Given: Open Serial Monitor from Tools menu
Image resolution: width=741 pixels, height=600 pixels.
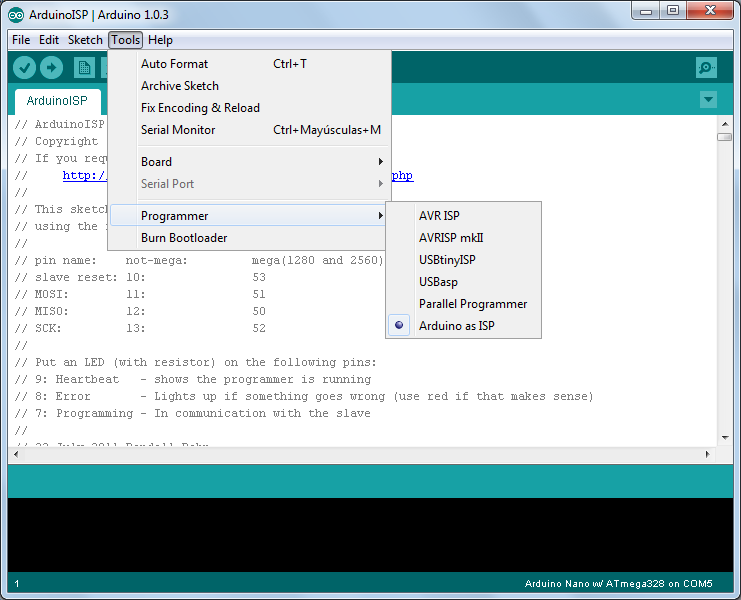Looking at the screenshot, I should (x=249, y=130).
